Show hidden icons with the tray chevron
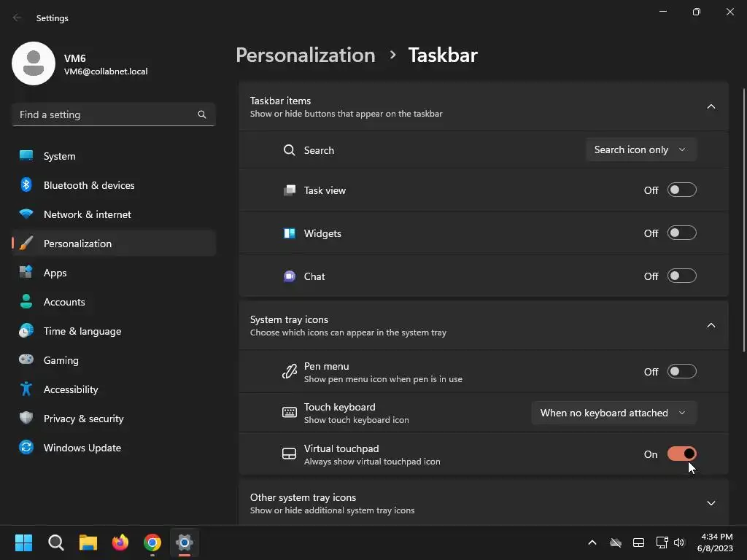Viewport: 747px width, 560px height. tap(592, 542)
